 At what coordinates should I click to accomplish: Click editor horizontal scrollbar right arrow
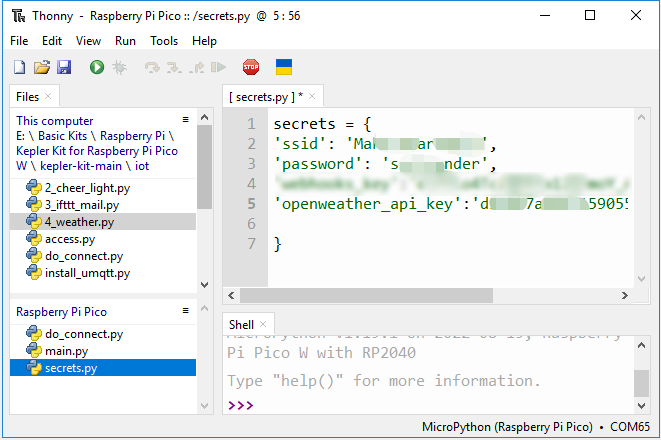coord(624,295)
